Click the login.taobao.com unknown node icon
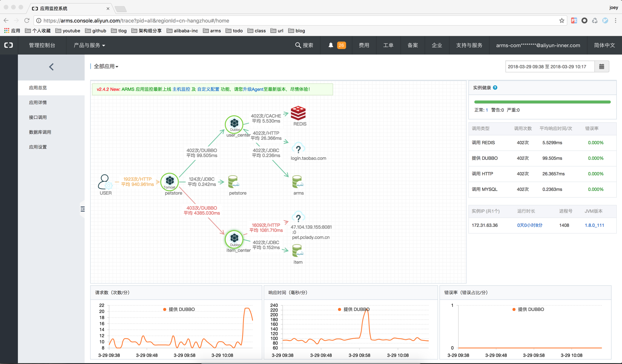 (298, 148)
